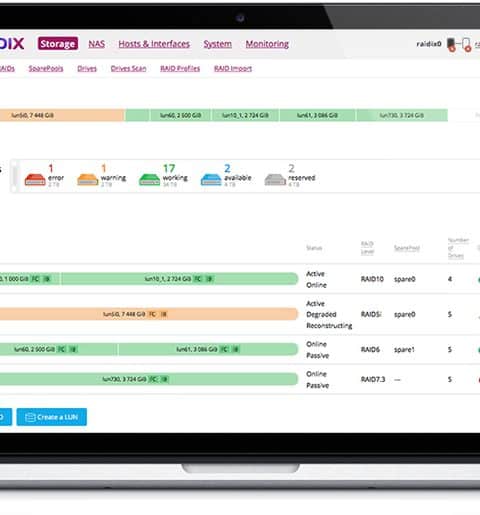Open the RAID Profiles page
The image size is (480, 515).
coord(180,68)
